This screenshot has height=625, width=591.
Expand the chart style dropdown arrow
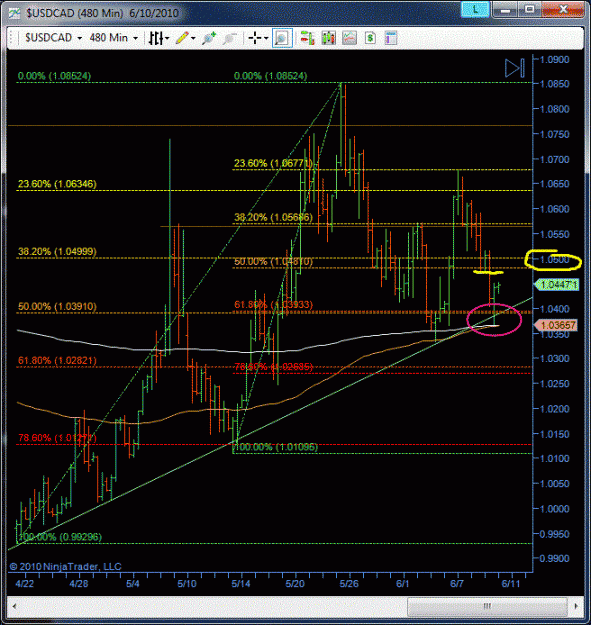click(x=167, y=39)
